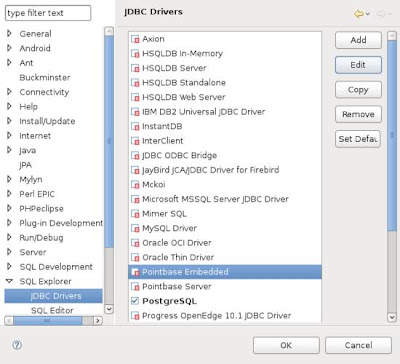This screenshot has width=400, height=364.
Task: Click the InstantDB driver icon
Action: click(x=135, y=126)
